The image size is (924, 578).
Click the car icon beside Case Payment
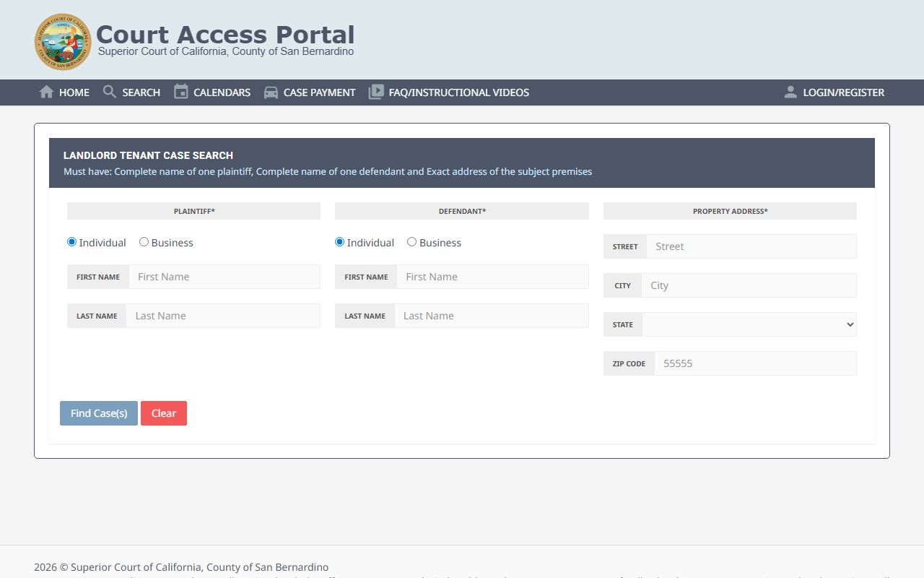pos(271,92)
